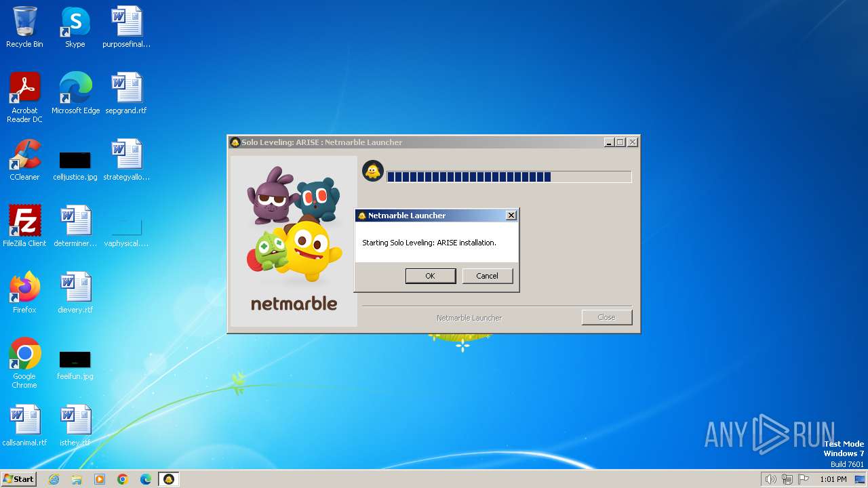Select the determiner document icon
The height and width of the screenshot is (488, 868).
point(75,226)
